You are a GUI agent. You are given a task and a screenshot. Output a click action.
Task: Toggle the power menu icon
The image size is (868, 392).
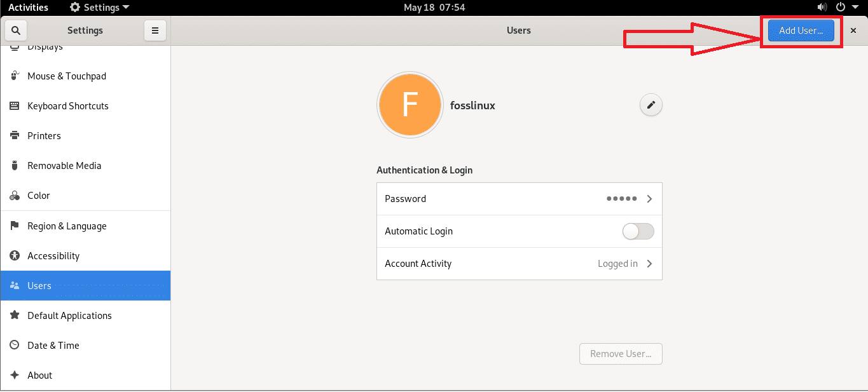(840, 7)
